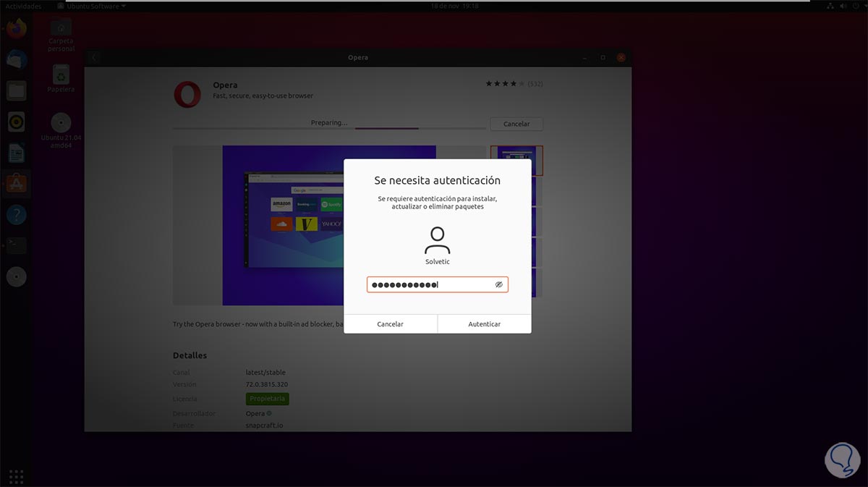Launch LibreOffice Writer from the dock
Screen dimensions: 868x487
point(16,153)
